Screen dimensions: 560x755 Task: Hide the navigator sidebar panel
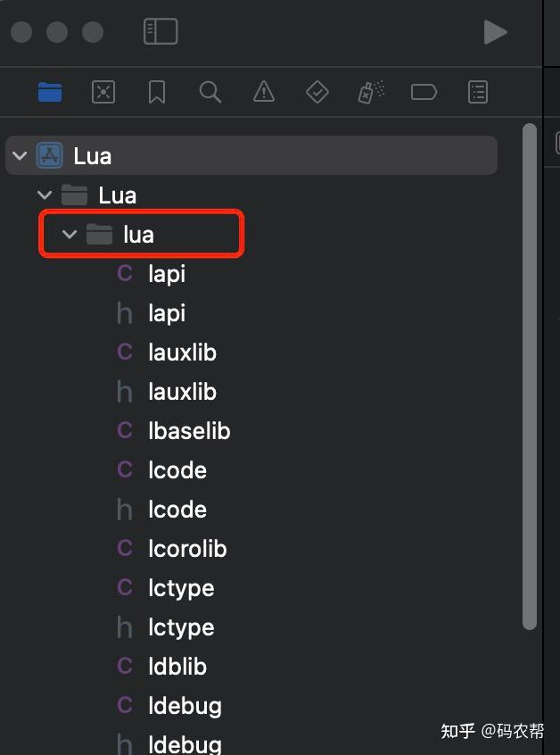(161, 32)
